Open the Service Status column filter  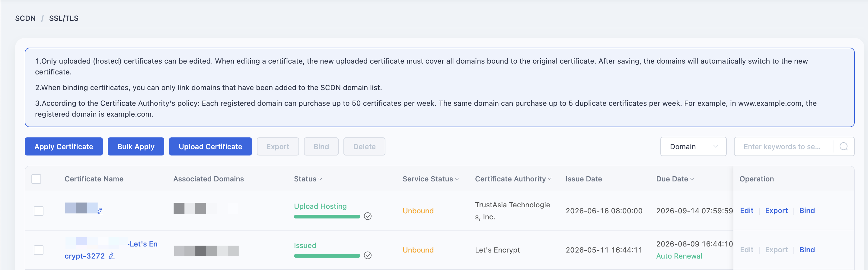[457, 179]
